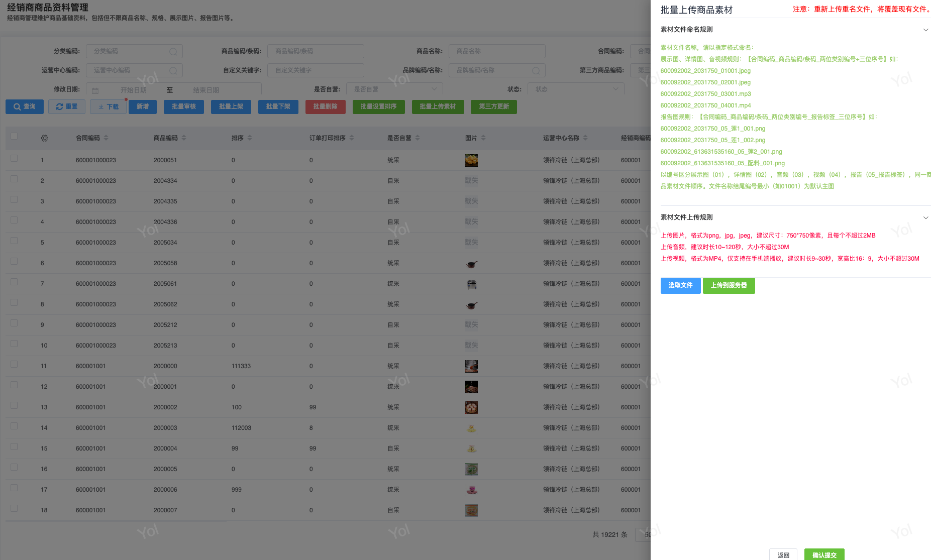The width and height of the screenshot is (931, 560).
Task: Click the 查询 search button
Action: click(25, 106)
